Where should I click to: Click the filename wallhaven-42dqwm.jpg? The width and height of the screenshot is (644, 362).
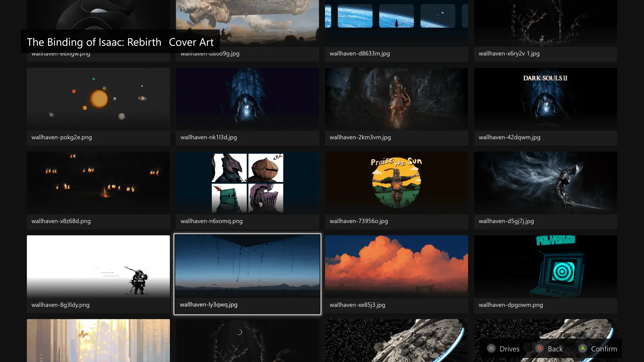[509, 137]
